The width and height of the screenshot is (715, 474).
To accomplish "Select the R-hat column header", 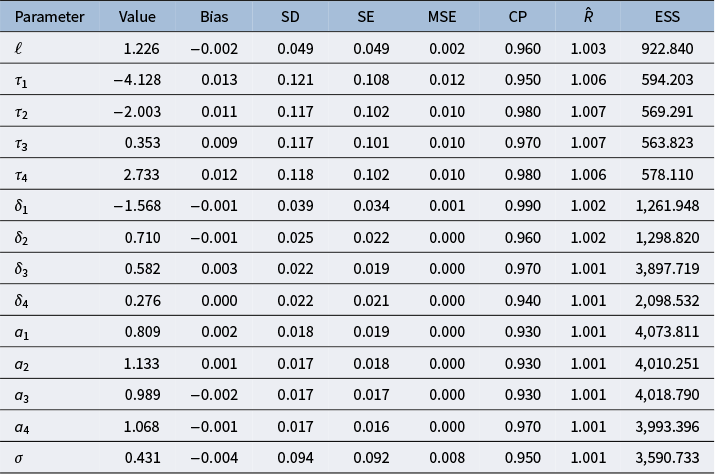I will click(x=588, y=16).
